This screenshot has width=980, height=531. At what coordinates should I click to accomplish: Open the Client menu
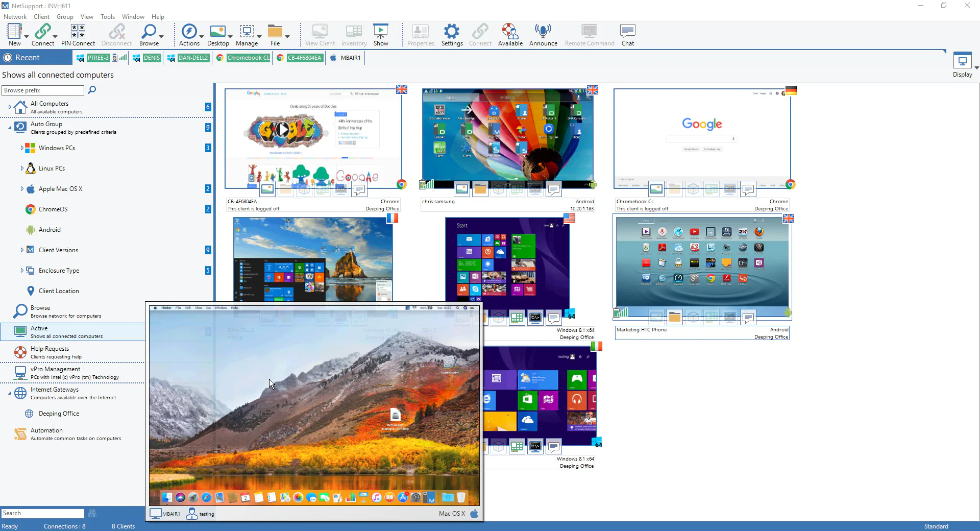point(42,17)
